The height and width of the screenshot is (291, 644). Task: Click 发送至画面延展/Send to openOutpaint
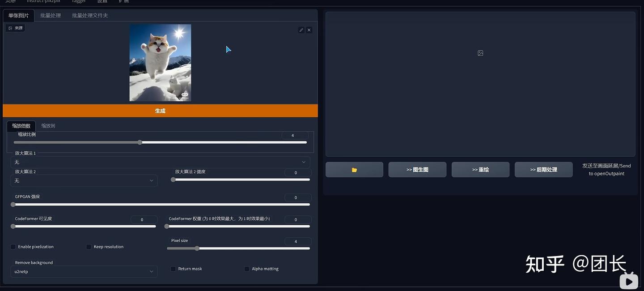pyautogui.click(x=606, y=170)
